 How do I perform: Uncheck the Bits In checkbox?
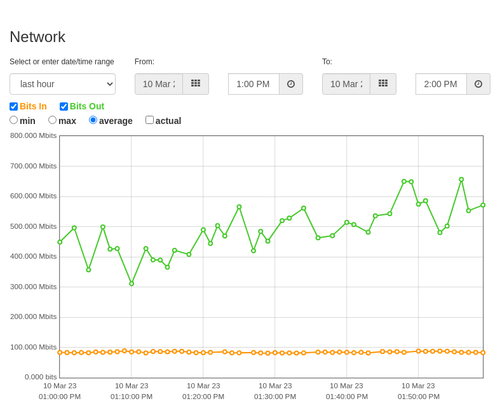click(14, 106)
